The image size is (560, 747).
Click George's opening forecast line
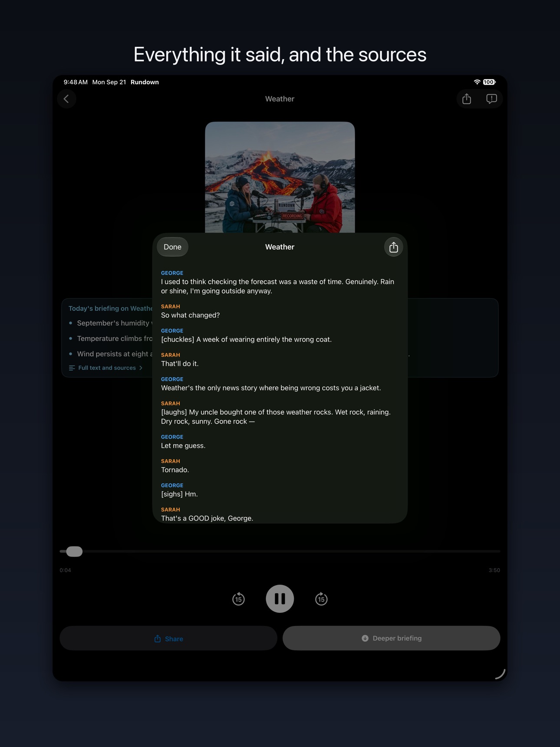point(278,286)
